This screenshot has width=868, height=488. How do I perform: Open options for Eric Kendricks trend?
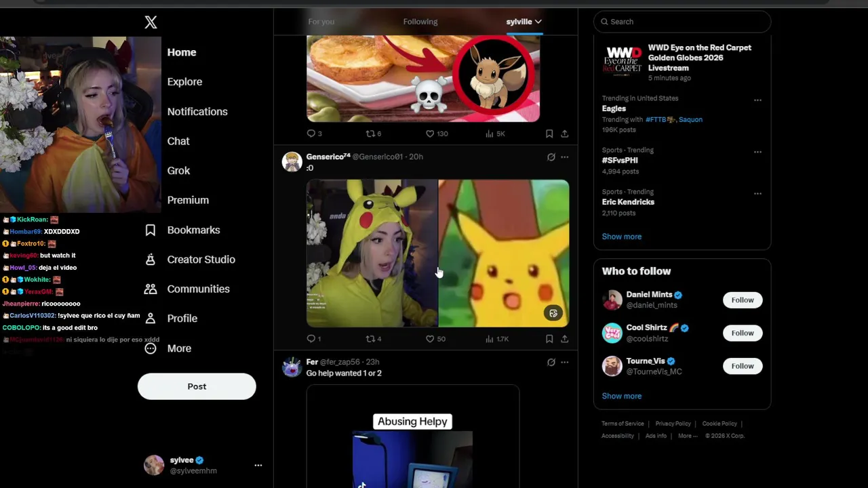757,193
